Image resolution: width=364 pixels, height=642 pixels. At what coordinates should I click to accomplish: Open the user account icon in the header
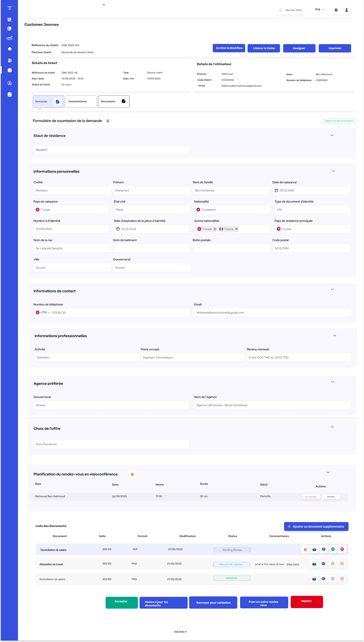coord(346,10)
